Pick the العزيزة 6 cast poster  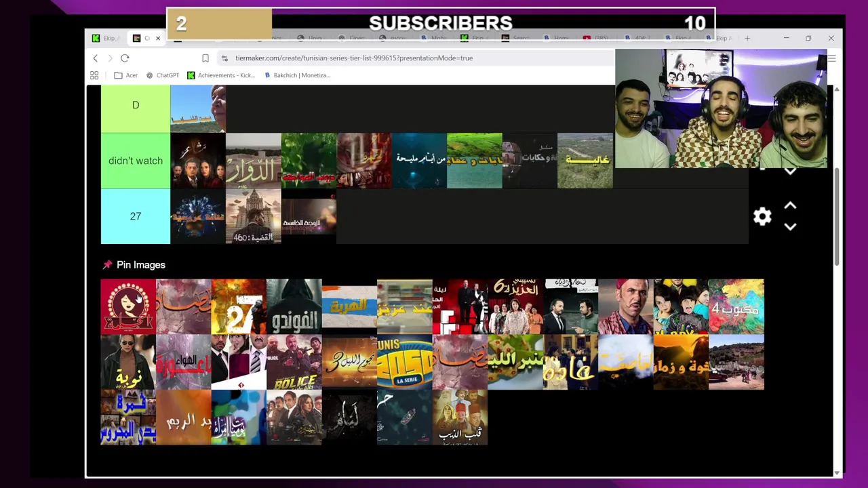coord(515,306)
